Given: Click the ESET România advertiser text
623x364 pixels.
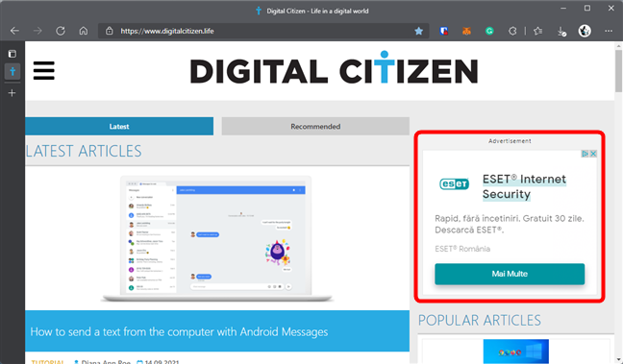Looking at the screenshot, I should click(462, 249).
